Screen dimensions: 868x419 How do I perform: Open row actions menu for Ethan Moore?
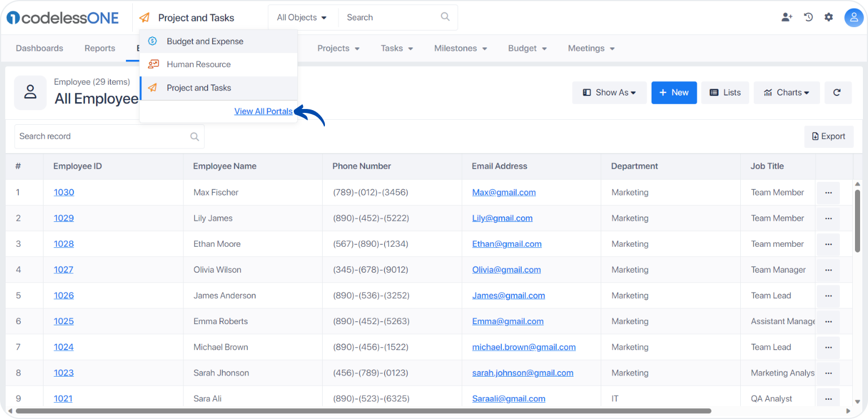coord(828,245)
